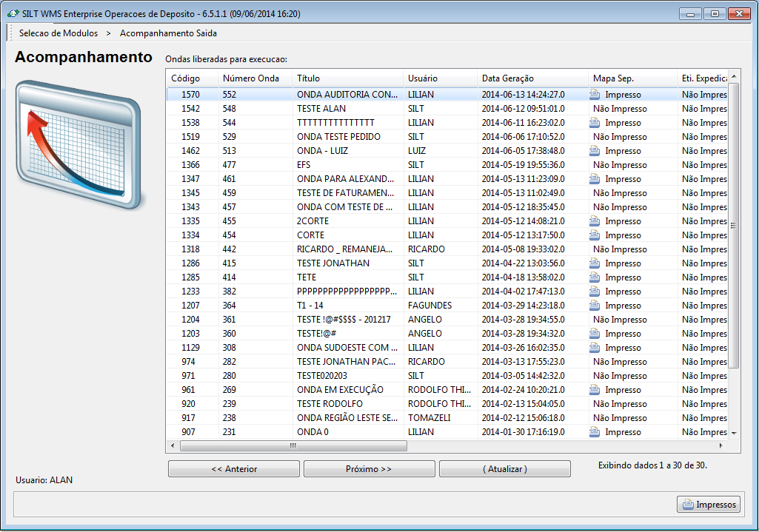Click the print icon in row 1347
This screenshot has height=532, width=759.
595,179
